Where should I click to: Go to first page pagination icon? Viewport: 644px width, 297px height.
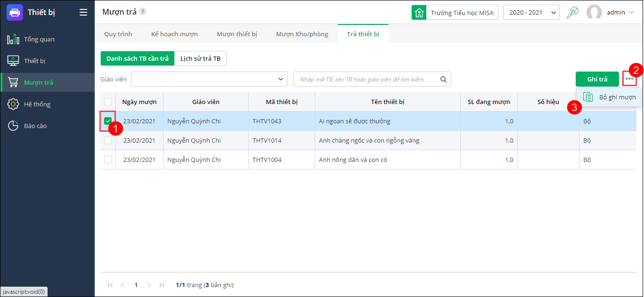[110, 285]
